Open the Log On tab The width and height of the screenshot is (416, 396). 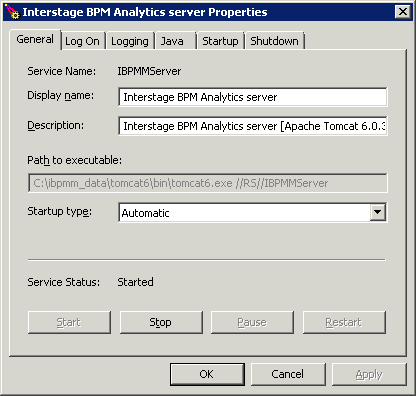82,41
